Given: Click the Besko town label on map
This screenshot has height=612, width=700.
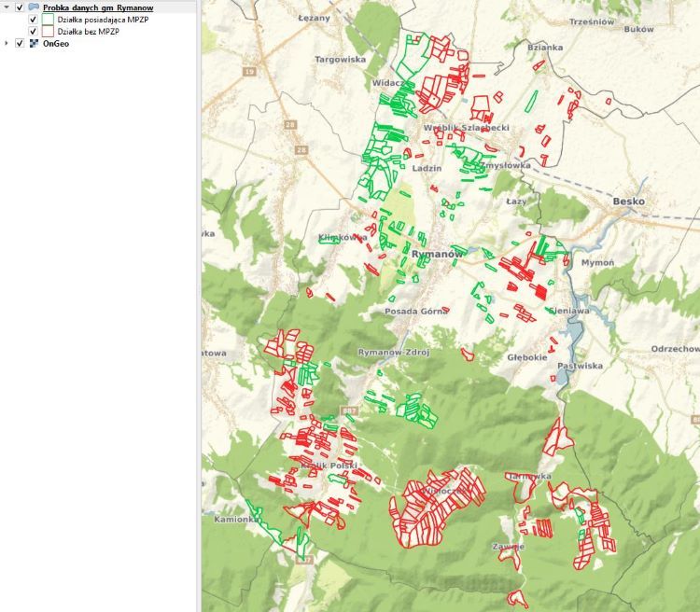Looking at the screenshot, I should [628, 201].
